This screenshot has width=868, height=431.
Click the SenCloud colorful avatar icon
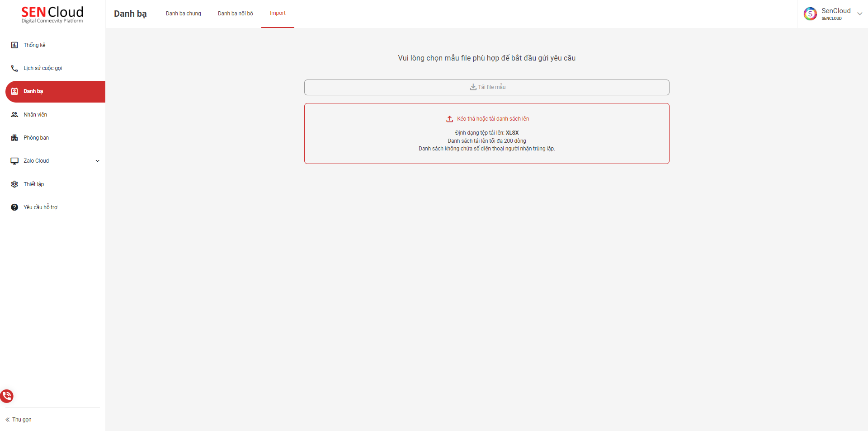click(810, 14)
